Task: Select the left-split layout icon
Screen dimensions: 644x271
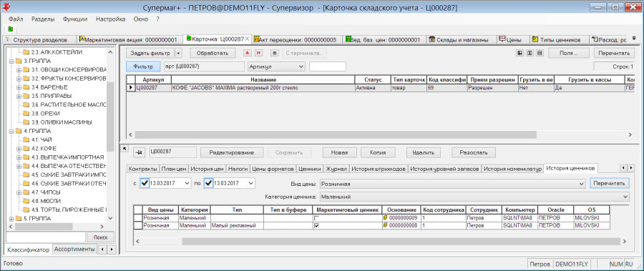Action: tap(520, 53)
